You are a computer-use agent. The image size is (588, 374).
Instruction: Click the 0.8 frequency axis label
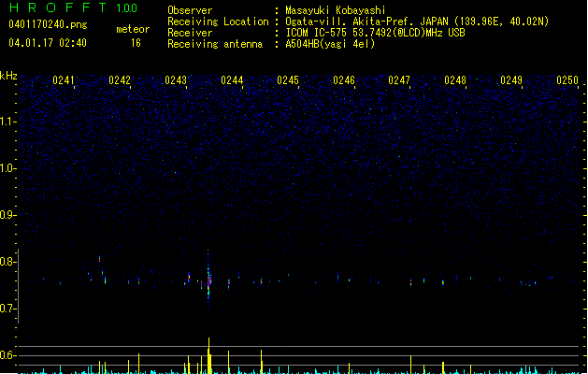[7, 262]
